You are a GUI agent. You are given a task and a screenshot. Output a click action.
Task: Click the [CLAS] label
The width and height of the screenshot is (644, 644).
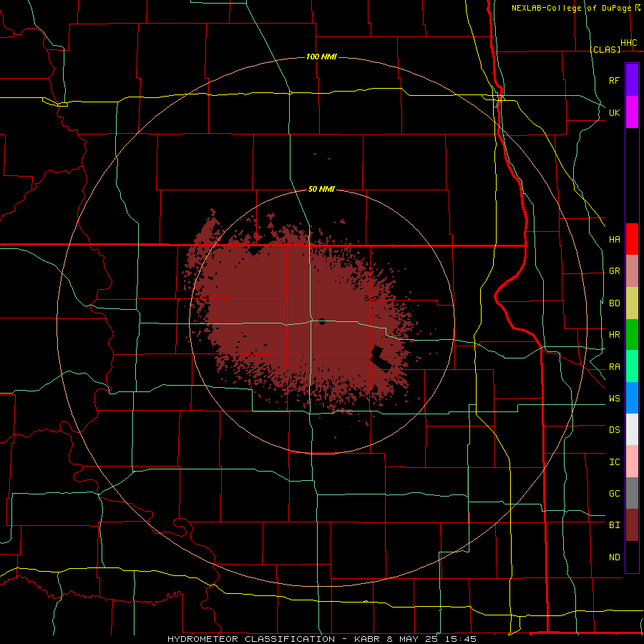click(605, 49)
